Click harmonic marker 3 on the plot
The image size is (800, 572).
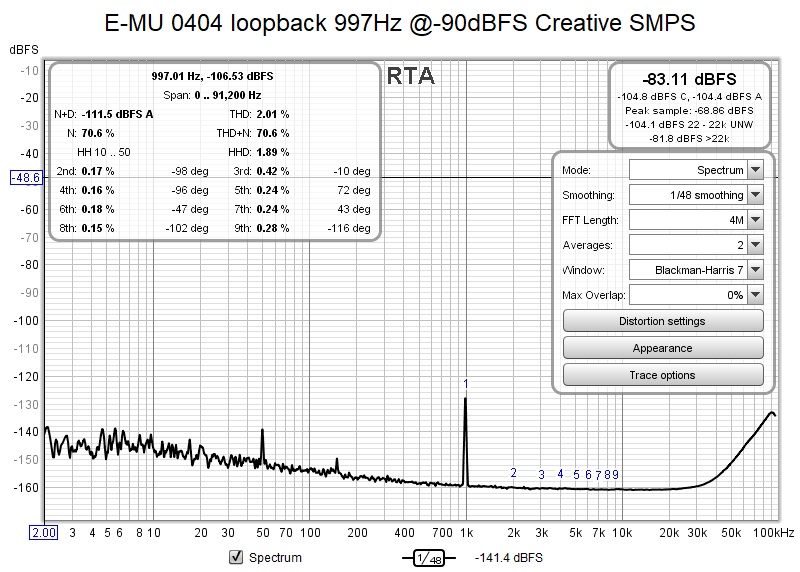541,475
